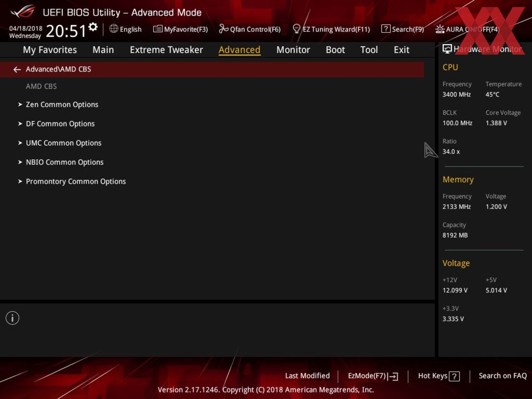Click the MyFavorite list icon
The image size is (532, 399).
click(158, 29)
